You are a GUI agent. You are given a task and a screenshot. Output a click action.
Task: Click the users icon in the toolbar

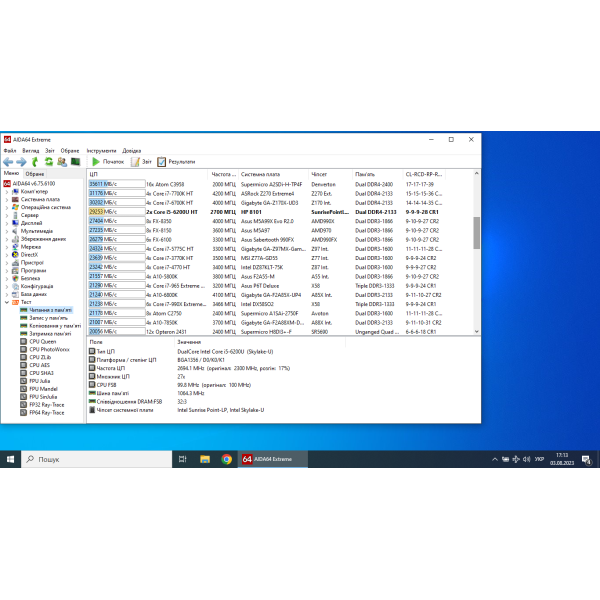(62, 162)
